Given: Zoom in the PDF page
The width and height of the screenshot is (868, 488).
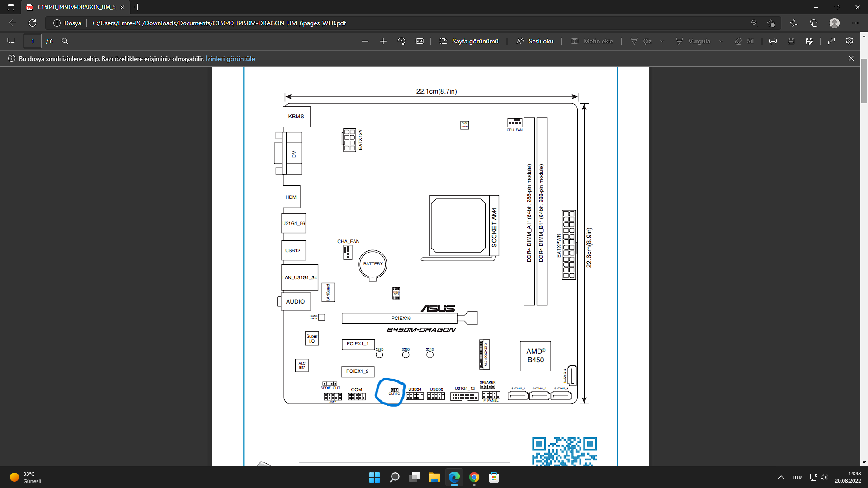Looking at the screenshot, I should coord(383,41).
